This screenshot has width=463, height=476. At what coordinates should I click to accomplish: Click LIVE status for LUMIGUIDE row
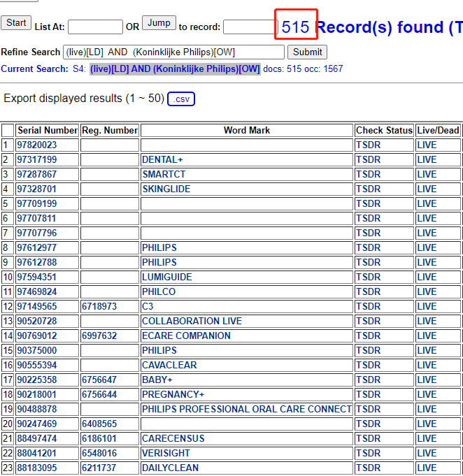pyautogui.click(x=427, y=277)
